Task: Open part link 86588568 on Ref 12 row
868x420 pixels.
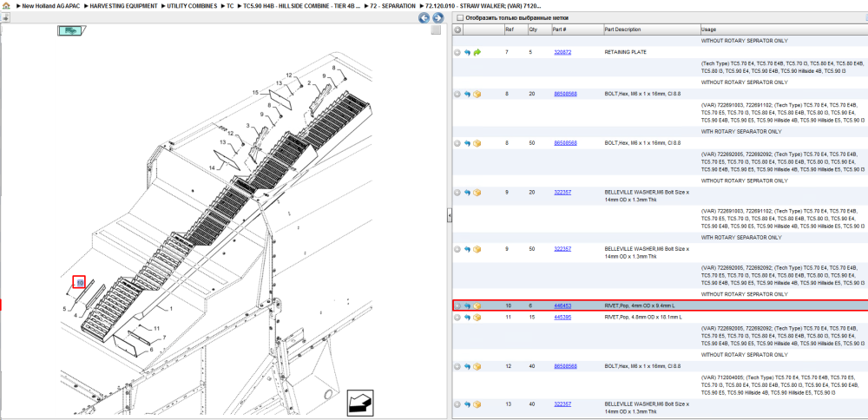Action: click(x=565, y=366)
